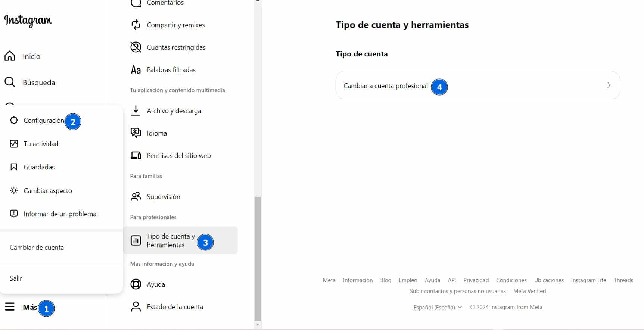The width and height of the screenshot is (644, 330).
Task: Click the Búsqueda magnifier icon
Action: pos(10,82)
